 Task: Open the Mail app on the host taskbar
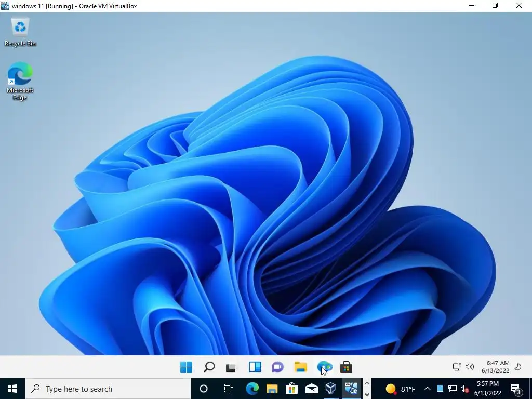pos(312,389)
